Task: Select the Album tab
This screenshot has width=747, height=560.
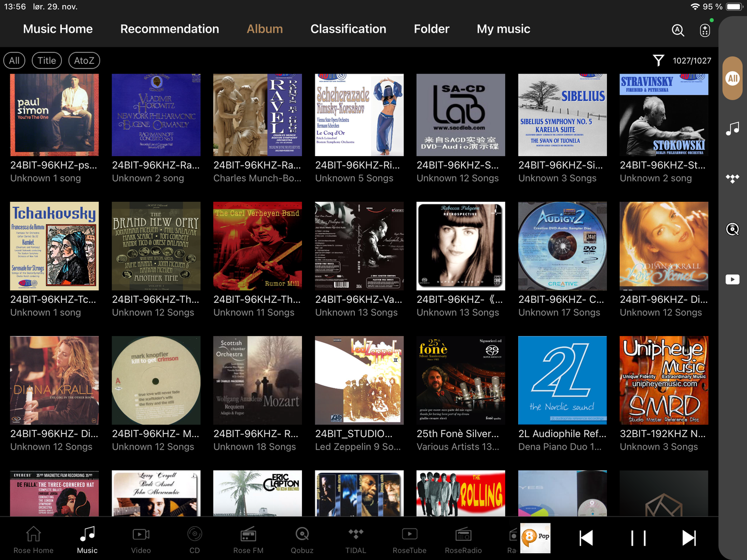Action: pyautogui.click(x=265, y=29)
